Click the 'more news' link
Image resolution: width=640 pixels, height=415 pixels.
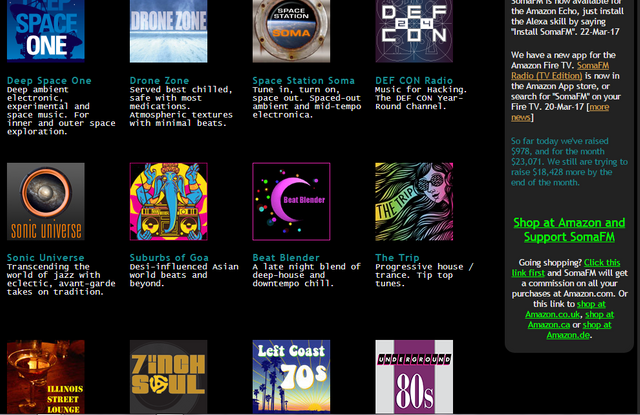point(560,112)
